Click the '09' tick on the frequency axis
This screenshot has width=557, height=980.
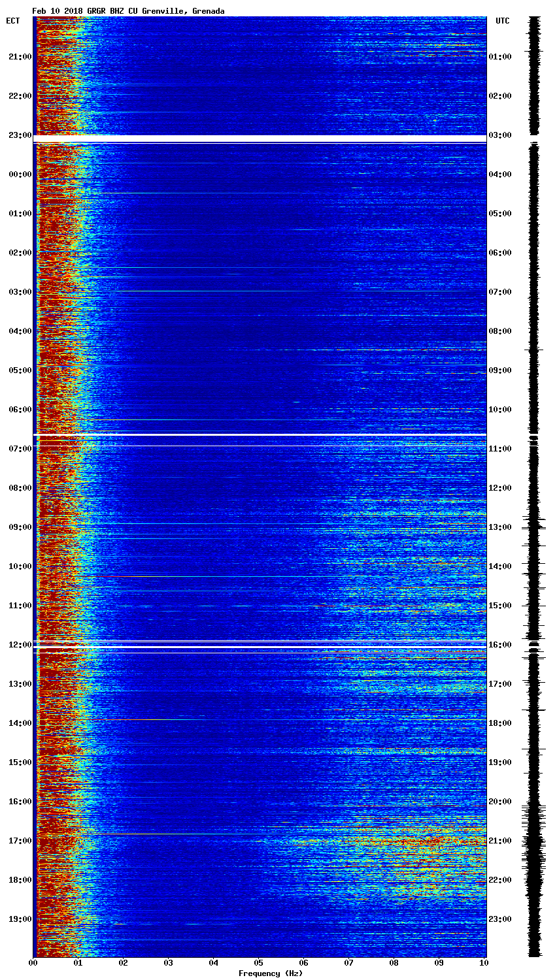pos(439,963)
